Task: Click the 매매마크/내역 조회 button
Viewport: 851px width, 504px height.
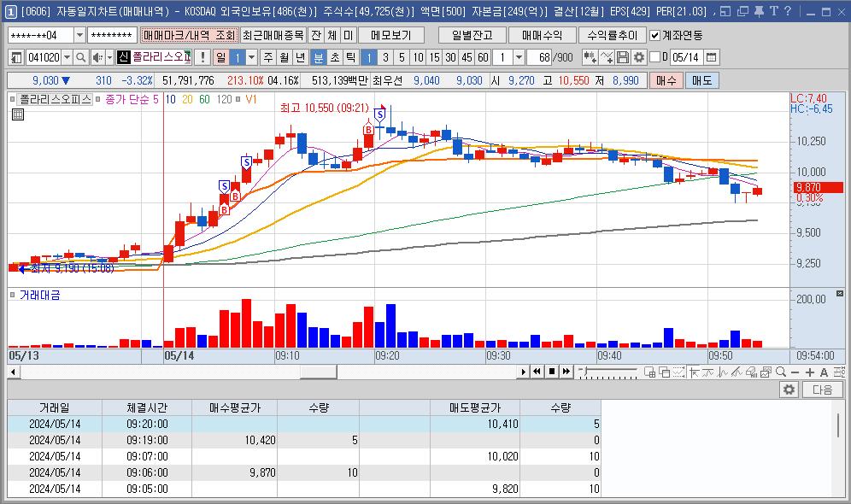Action: point(189,35)
